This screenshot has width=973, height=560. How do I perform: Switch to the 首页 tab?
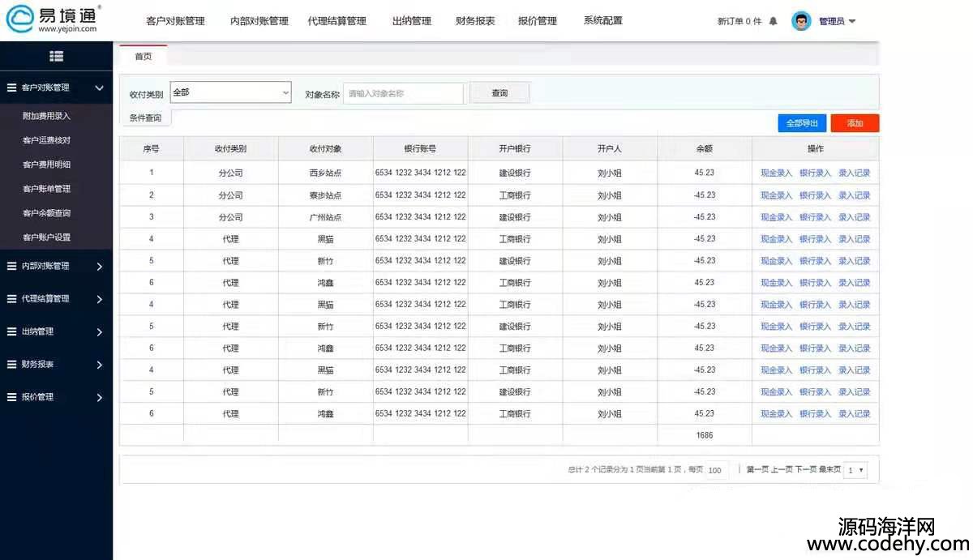143,56
